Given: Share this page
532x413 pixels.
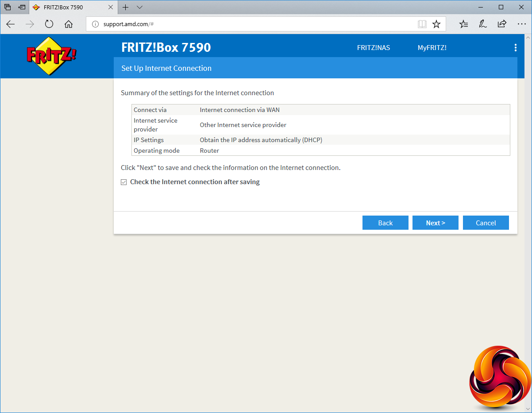Looking at the screenshot, I should 502,24.
